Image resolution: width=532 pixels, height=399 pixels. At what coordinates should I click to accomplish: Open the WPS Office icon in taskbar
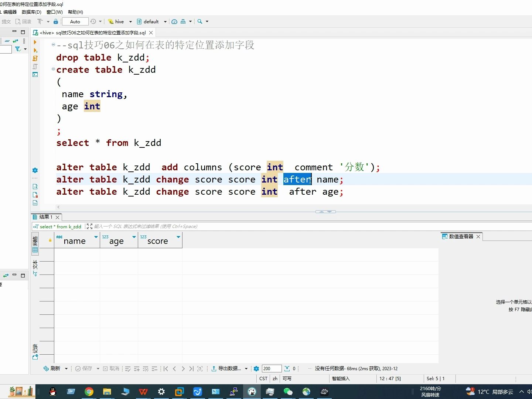[143, 392]
